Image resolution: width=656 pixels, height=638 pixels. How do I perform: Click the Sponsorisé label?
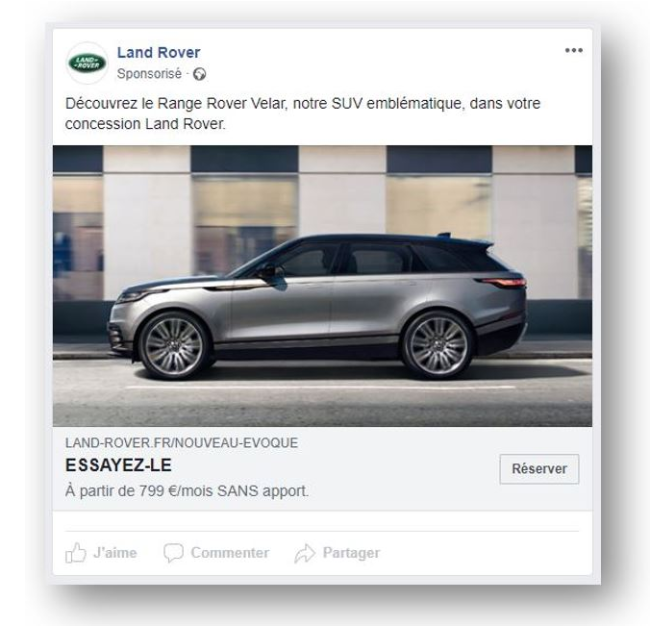(x=149, y=74)
